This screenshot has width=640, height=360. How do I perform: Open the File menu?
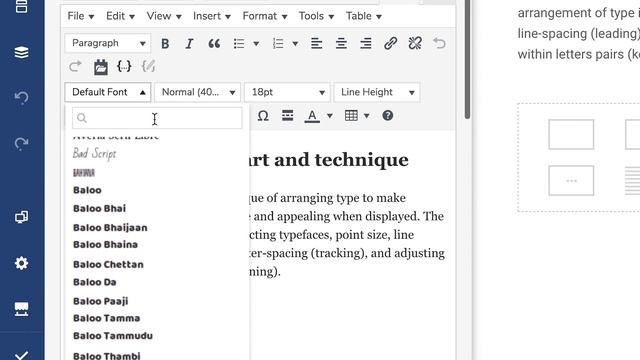coord(81,16)
